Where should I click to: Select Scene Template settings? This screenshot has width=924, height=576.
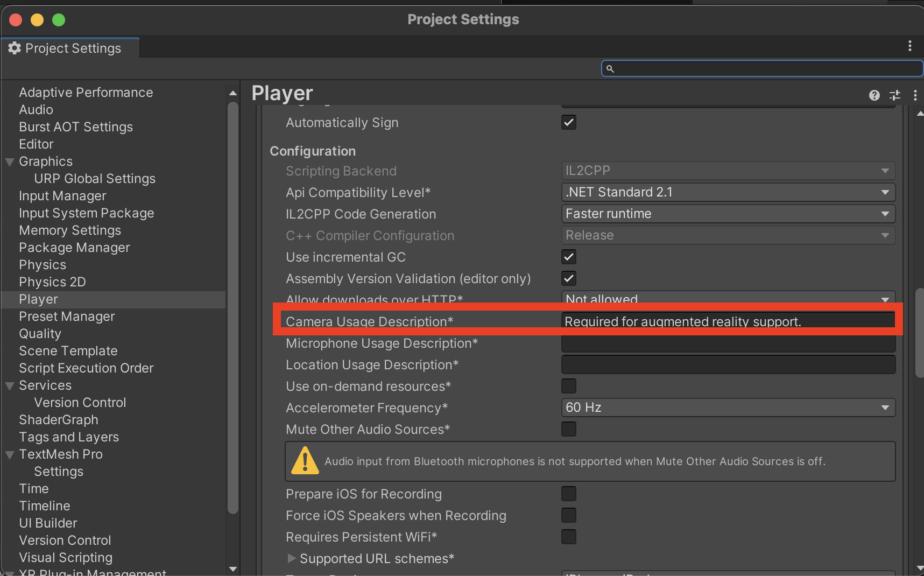tap(68, 351)
